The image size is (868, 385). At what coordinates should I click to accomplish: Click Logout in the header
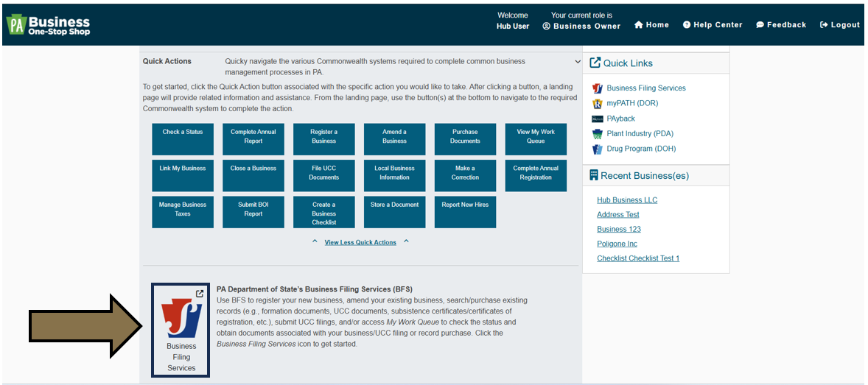tap(840, 25)
